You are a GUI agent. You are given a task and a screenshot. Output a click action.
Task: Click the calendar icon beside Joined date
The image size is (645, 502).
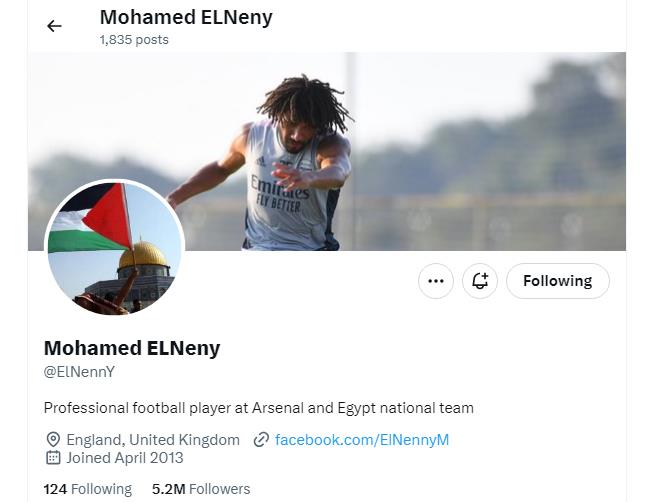tap(53, 458)
